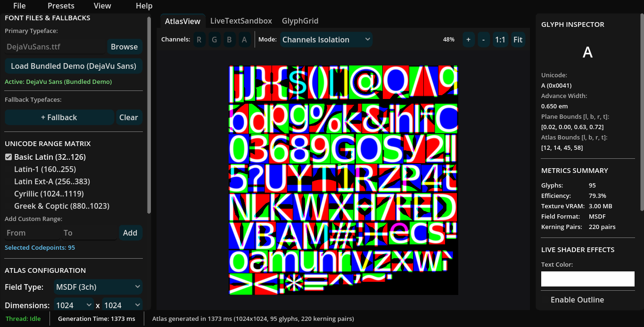This screenshot has width=644, height=327.
Task: Focus the custom range To field
Action: (x=89, y=233)
